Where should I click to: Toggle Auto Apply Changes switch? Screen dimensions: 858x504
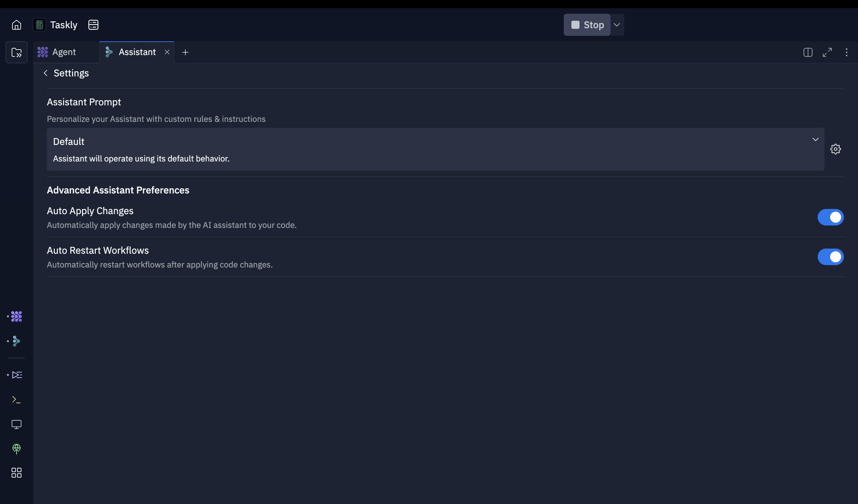point(830,217)
